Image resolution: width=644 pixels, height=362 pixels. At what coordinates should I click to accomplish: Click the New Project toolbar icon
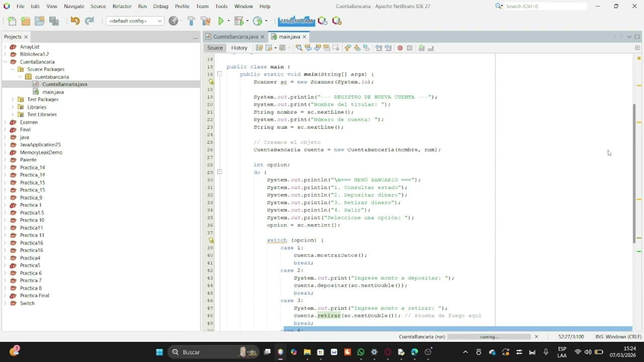coord(26,21)
